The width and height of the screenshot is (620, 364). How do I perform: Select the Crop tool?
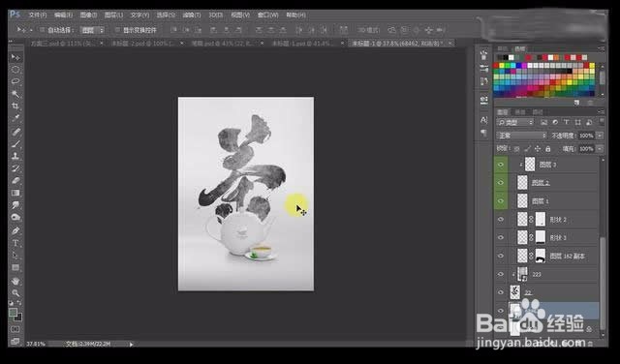point(15,106)
